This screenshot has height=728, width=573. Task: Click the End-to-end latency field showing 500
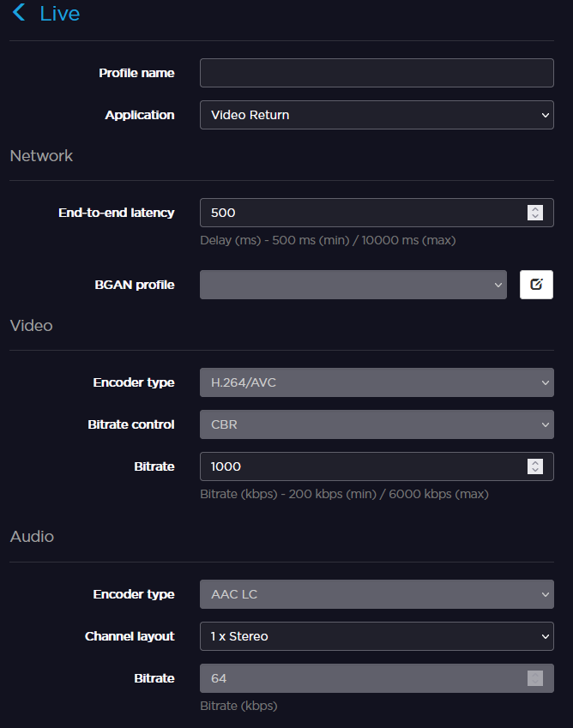pyautogui.click(x=360, y=213)
